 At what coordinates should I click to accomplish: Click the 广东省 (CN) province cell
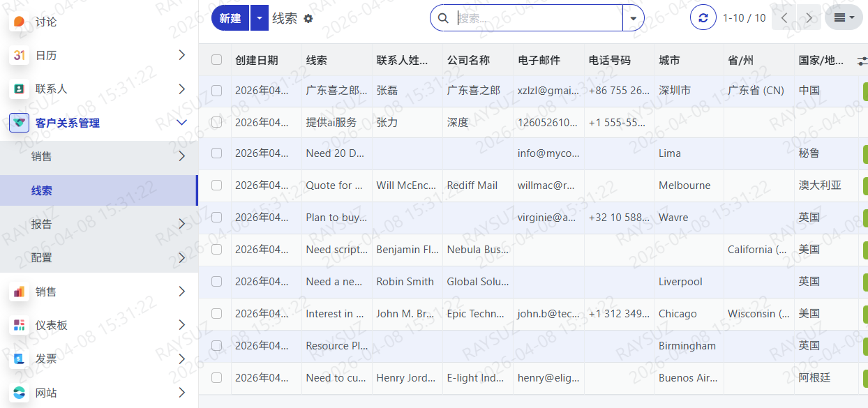click(x=759, y=91)
